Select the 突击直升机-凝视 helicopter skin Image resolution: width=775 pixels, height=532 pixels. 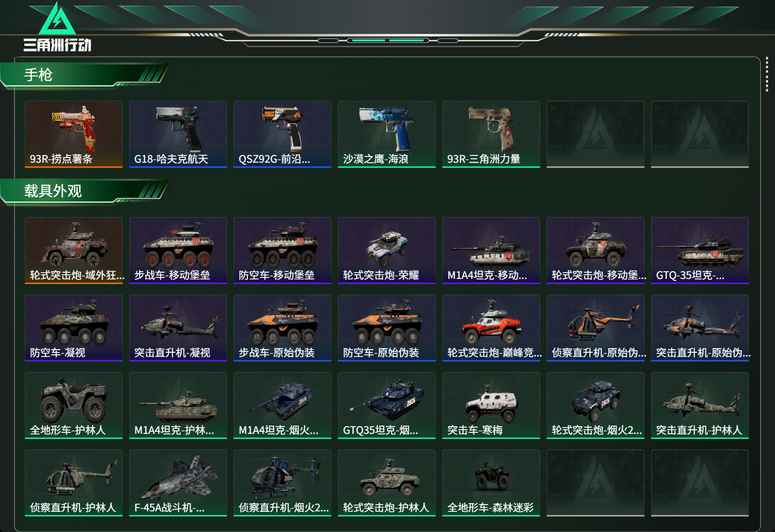pyautogui.click(x=178, y=328)
